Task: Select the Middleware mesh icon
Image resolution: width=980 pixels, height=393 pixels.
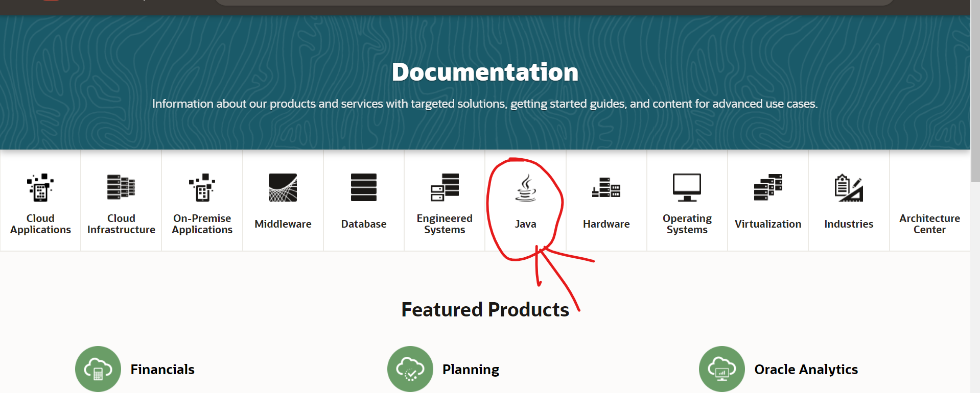Action: pyautogui.click(x=283, y=187)
